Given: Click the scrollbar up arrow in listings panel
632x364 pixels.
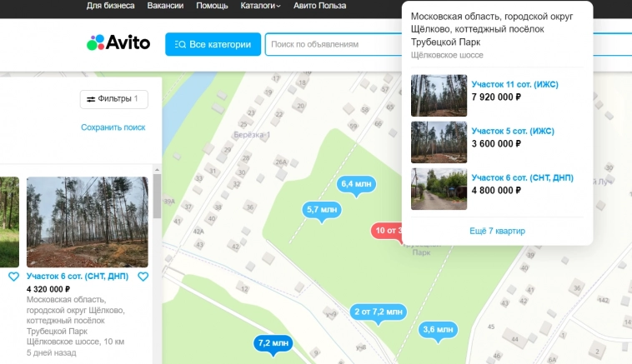Looking at the screenshot, I should click(x=157, y=170).
